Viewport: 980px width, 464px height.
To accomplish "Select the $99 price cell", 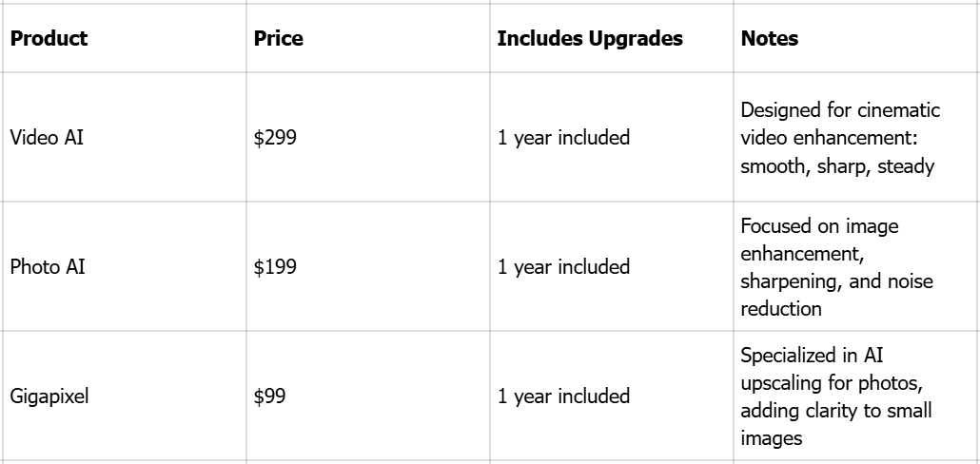I will (367, 396).
